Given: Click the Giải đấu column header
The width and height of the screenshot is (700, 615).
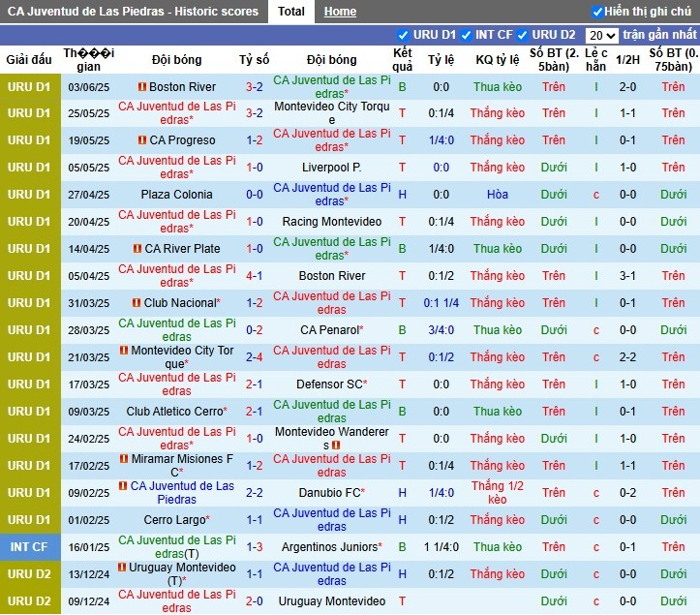Looking at the screenshot, I should click(29, 59).
